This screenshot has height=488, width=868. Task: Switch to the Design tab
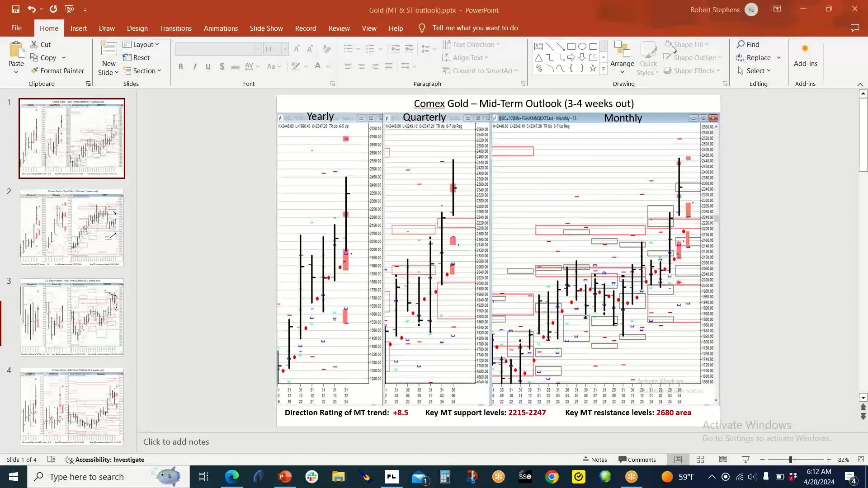tap(137, 28)
